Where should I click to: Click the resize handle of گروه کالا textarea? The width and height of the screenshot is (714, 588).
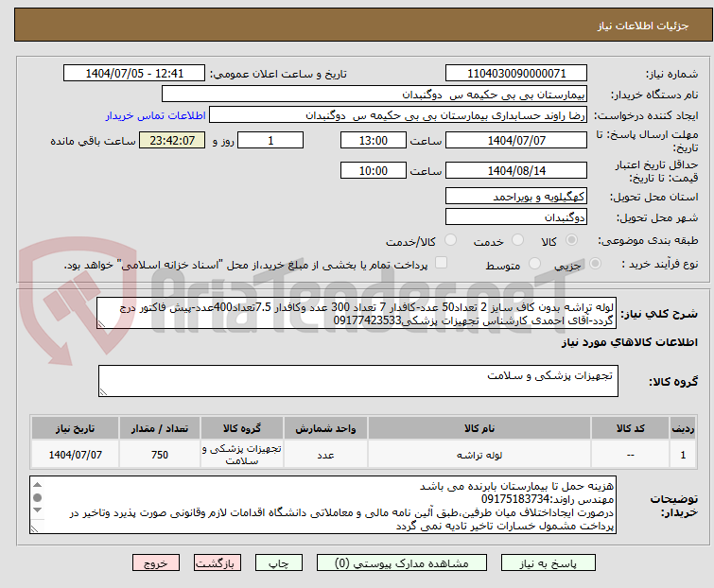[103, 392]
